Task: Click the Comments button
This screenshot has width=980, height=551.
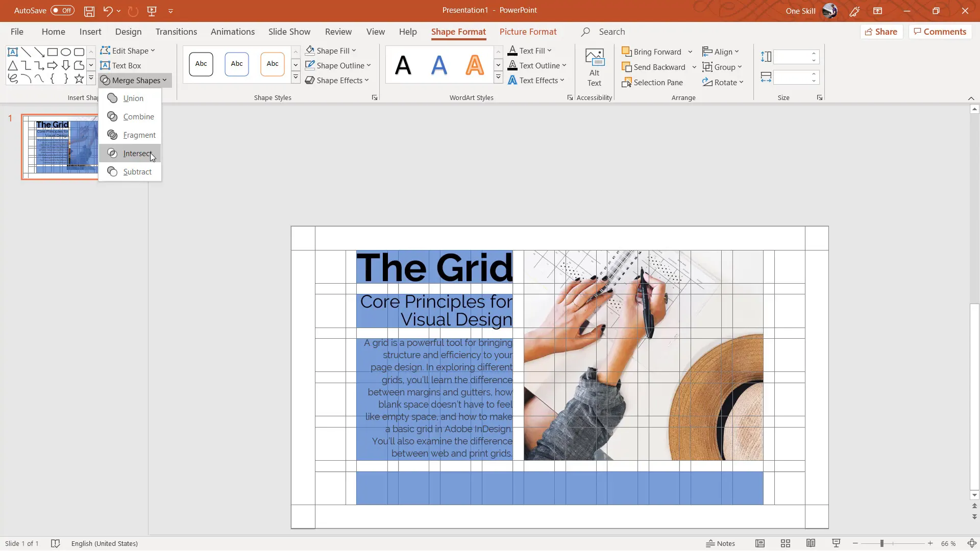Action: [x=940, y=32]
